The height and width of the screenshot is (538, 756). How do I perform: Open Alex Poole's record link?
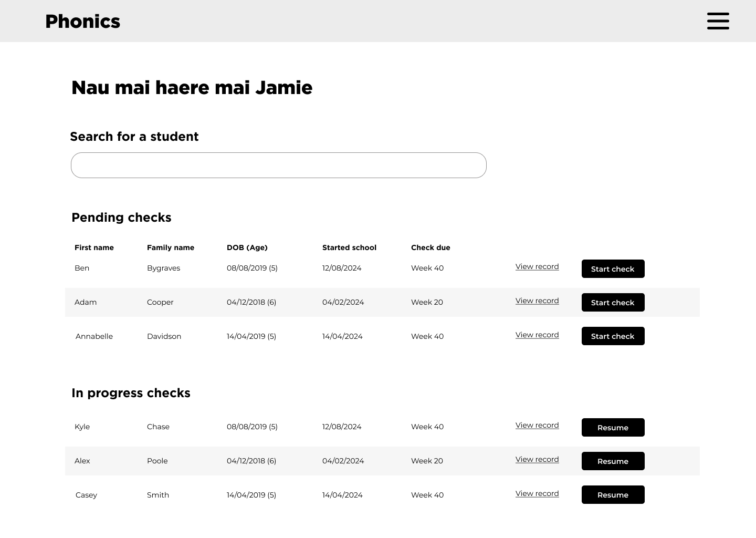537,460
